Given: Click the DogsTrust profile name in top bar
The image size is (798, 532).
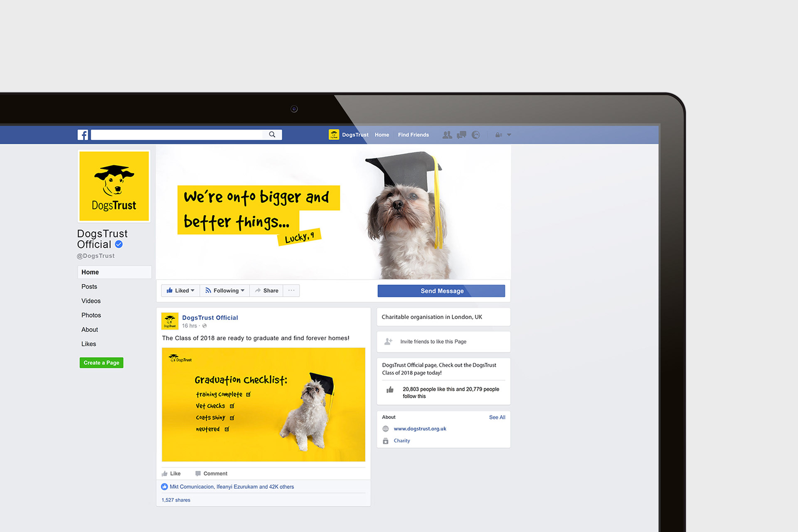Looking at the screenshot, I should [x=355, y=135].
